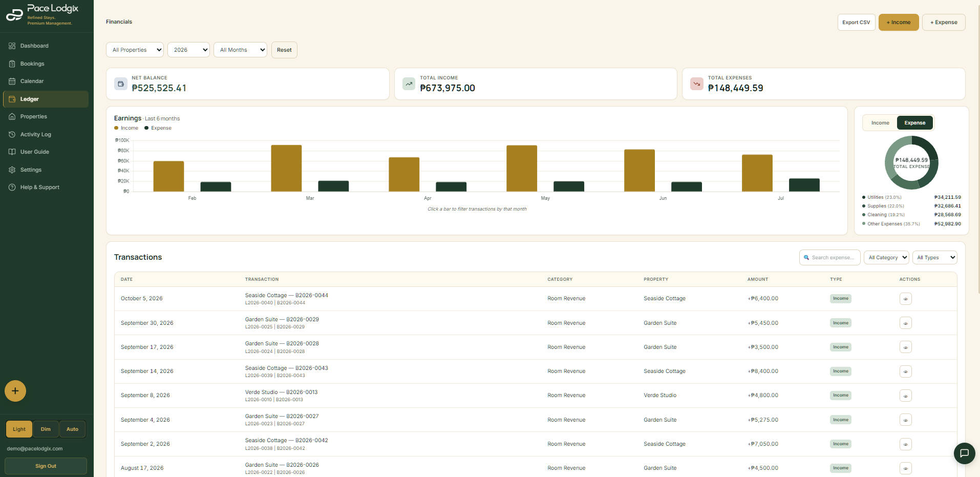Switch theme to Dim
This screenshot has height=477, width=980.
[46, 429]
